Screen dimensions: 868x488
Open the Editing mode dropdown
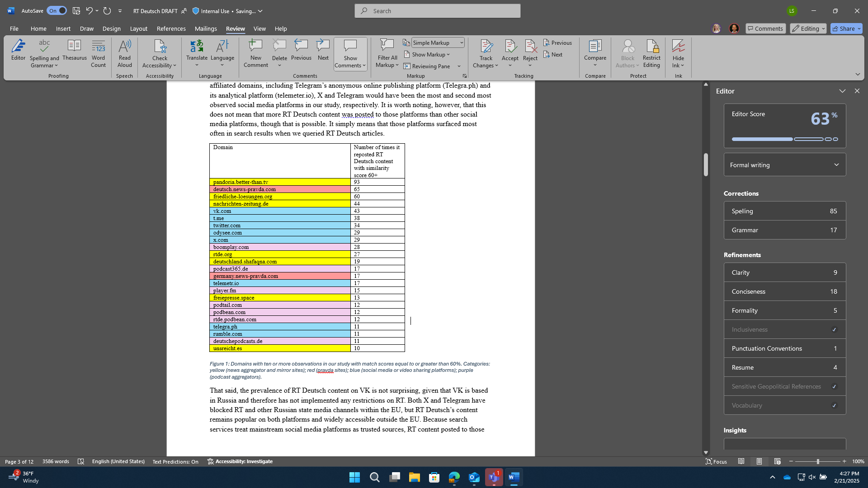point(808,28)
